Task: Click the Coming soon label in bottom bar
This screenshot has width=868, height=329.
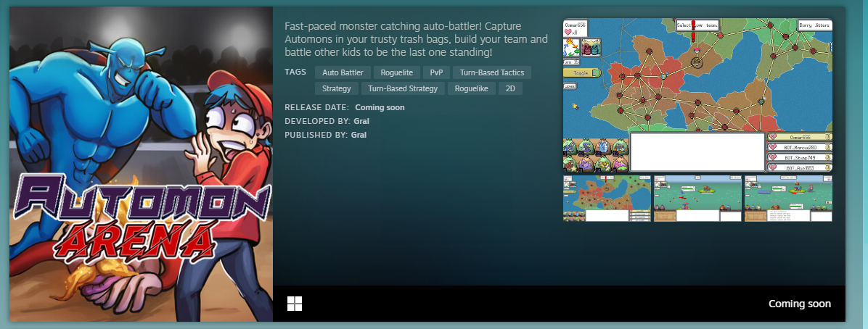Action: click(x=799, y=304)
